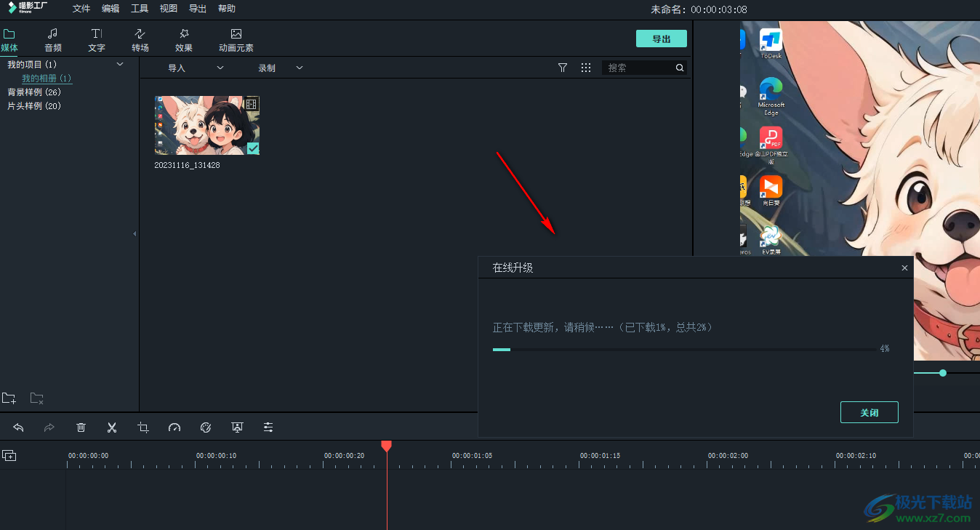Click timeline ruler at 00:00:02:00

click(x=728, y=456)
